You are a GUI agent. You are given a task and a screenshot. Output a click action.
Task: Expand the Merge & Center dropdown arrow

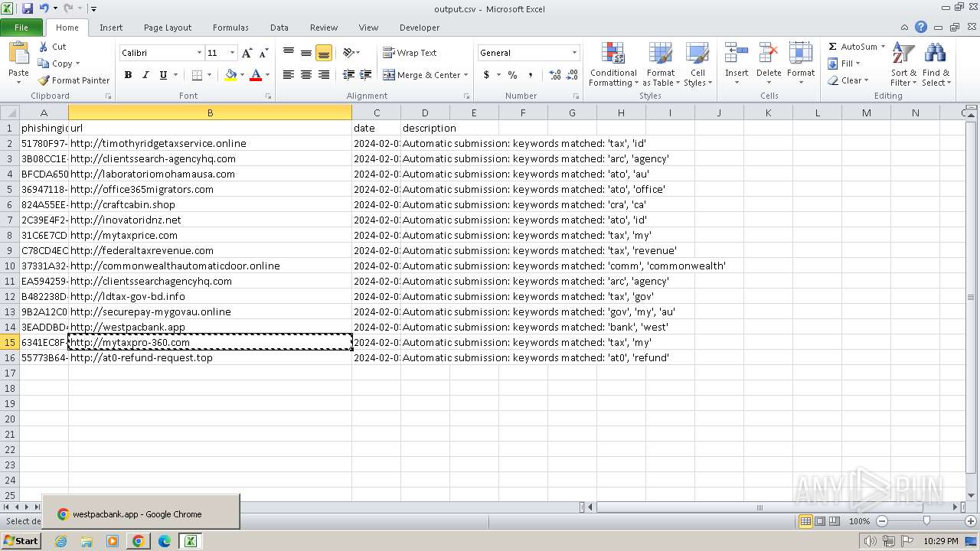465,75
